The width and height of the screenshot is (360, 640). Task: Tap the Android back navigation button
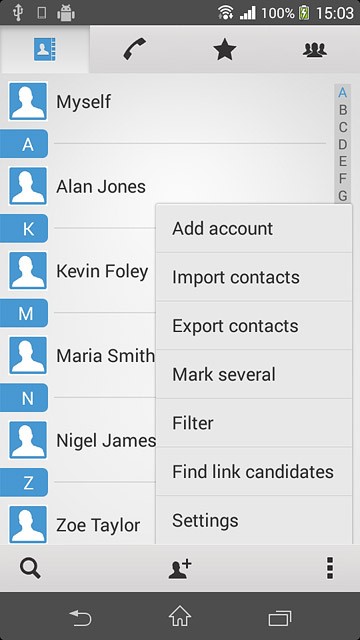click(x=80, y=618)
